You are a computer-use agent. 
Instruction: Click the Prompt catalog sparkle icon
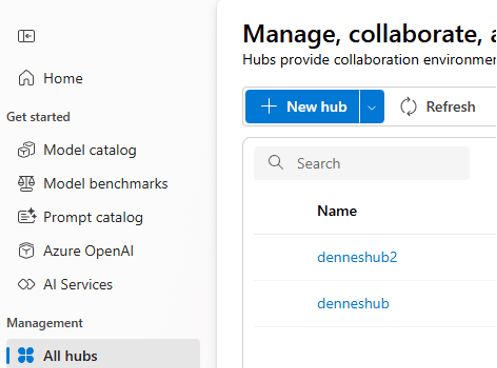pyautogui.click(x=27, y=216)
